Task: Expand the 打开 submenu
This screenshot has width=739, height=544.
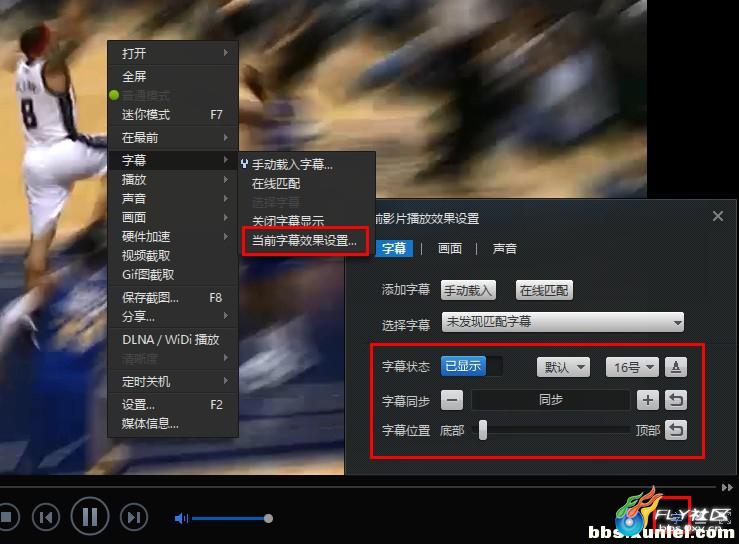Action: coord(173,53)
